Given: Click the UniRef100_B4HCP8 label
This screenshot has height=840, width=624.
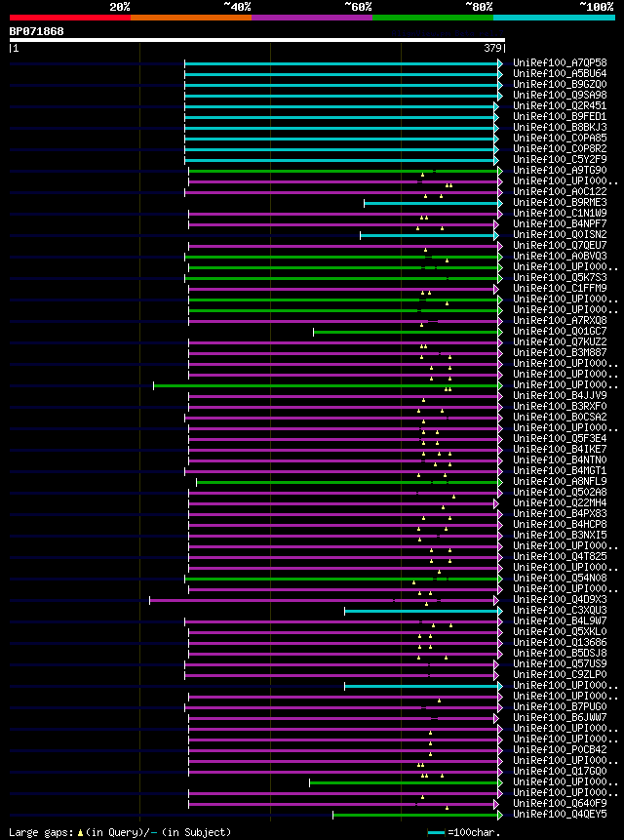Looking at the screenshot, I should click(560, 524).
